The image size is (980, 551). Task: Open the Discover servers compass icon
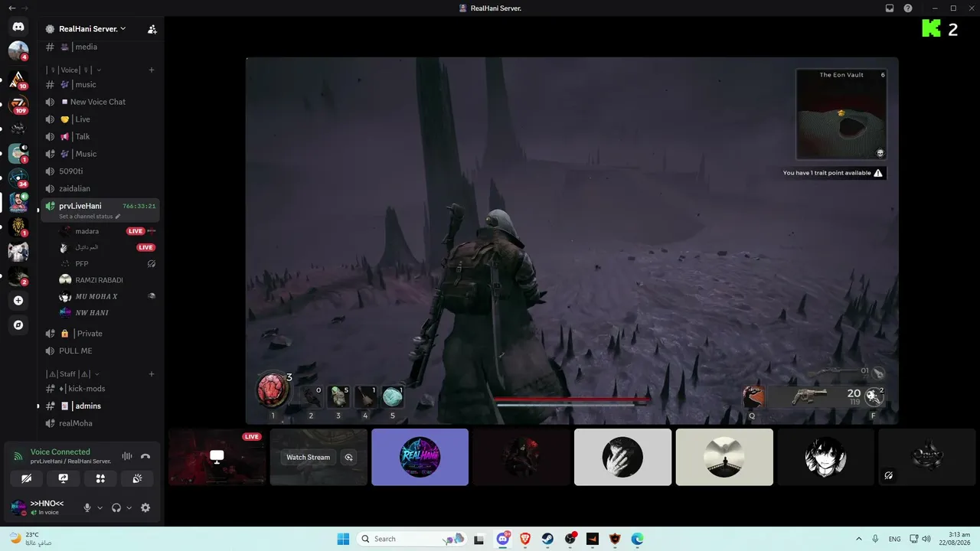click(x=18, y=325)
